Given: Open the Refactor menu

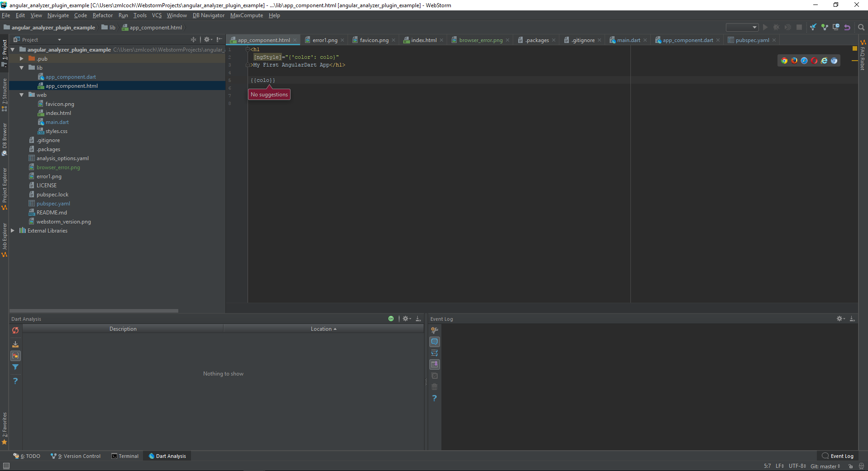Looking at the screenshot, I should (x=103, y=15).
